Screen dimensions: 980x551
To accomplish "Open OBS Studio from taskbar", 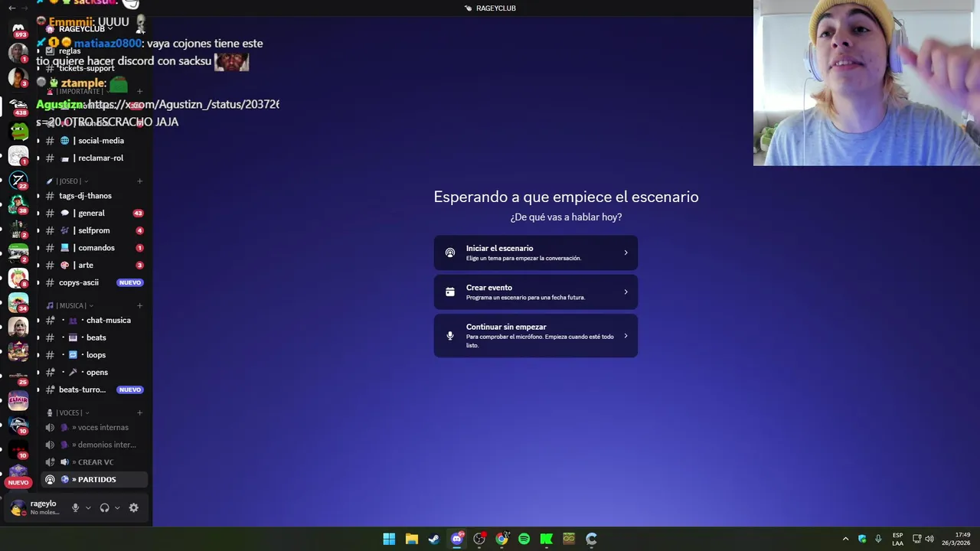I will [x=479, y=539].
